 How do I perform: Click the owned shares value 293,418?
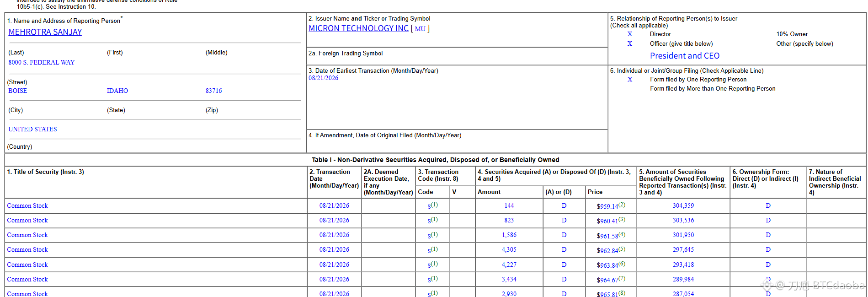[x=683, y=265]
